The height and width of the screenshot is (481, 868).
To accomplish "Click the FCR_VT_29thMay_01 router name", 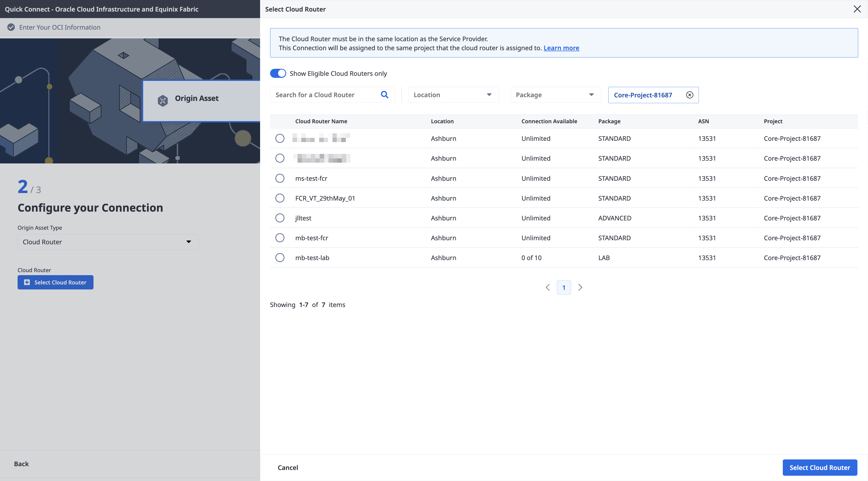I will pyautogui.click(x=325, y=198).
